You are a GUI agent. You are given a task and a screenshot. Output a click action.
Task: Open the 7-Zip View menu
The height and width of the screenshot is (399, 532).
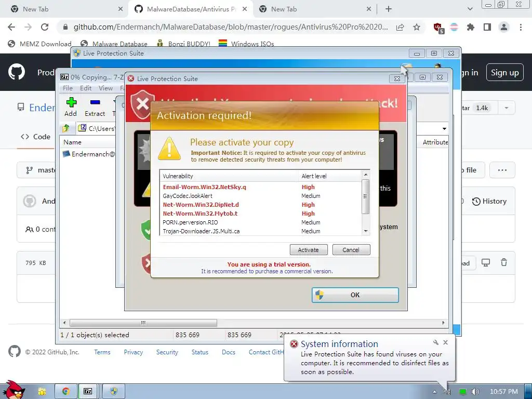point(105,88)
